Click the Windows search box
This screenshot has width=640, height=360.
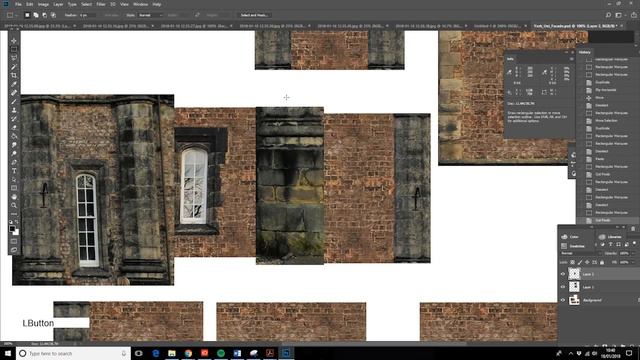[x=73, y=353]
